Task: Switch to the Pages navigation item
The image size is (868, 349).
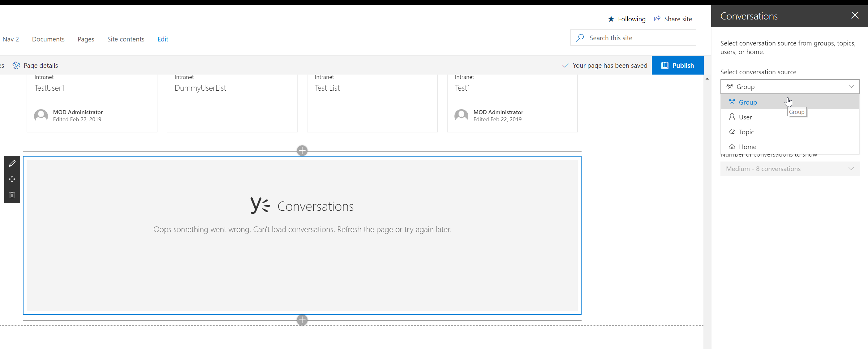Action: pyautogui.click(x=86, y=39)
